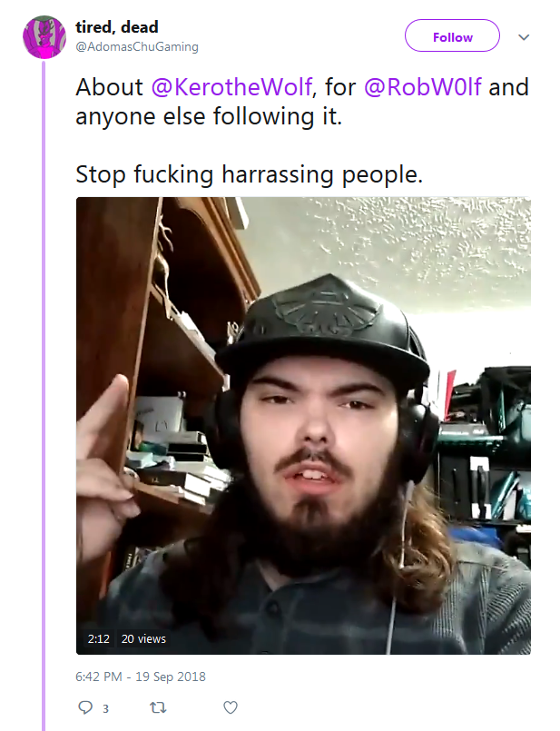560x731 pixels.
Task: Click the word "About" in the tweet text
Action: point(110,87)
